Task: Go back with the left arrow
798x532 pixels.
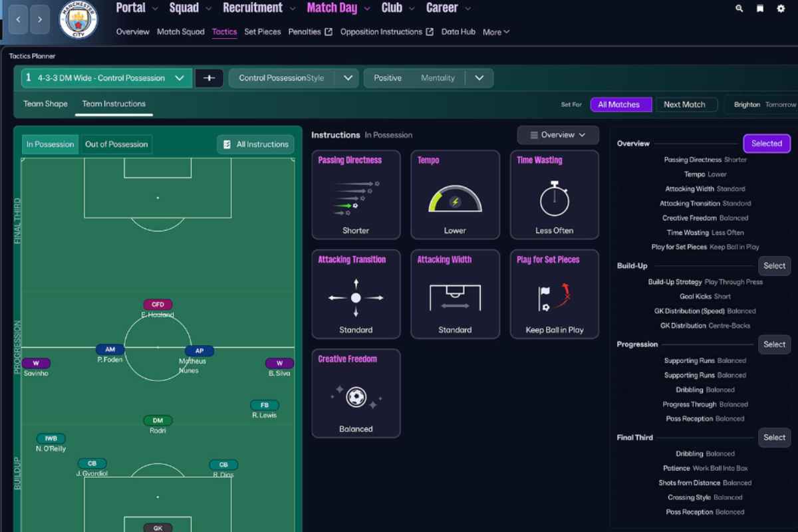Action: coord(18,19)
